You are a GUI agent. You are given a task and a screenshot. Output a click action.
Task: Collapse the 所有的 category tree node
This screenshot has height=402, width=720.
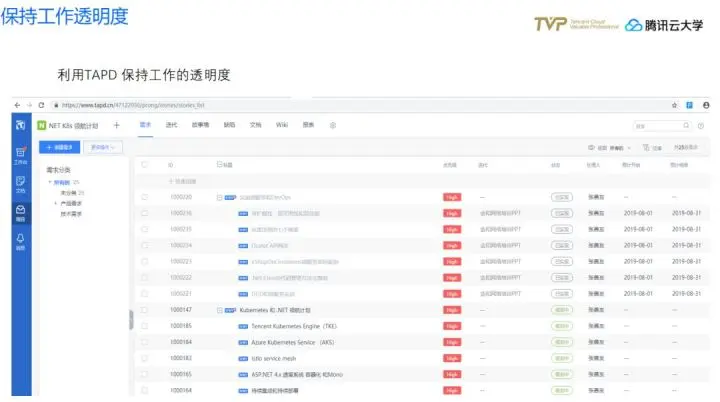[50, 182]
